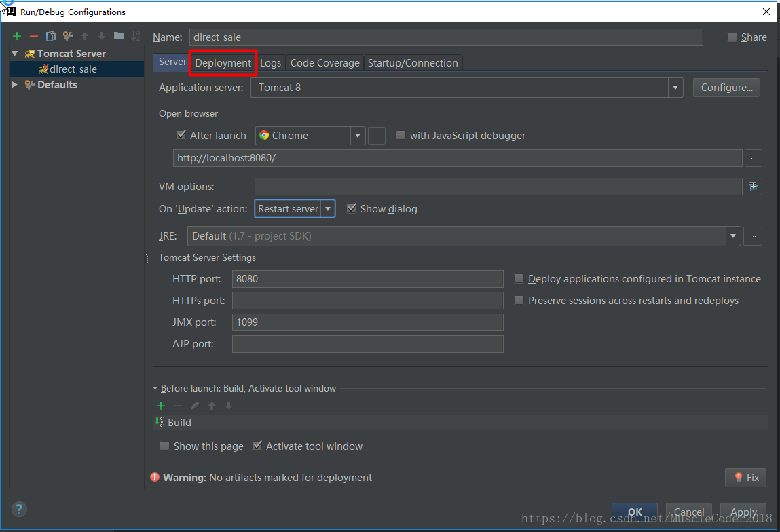Open the Startup/Connection tab
780x532 pixels.
tap(413, 63)
